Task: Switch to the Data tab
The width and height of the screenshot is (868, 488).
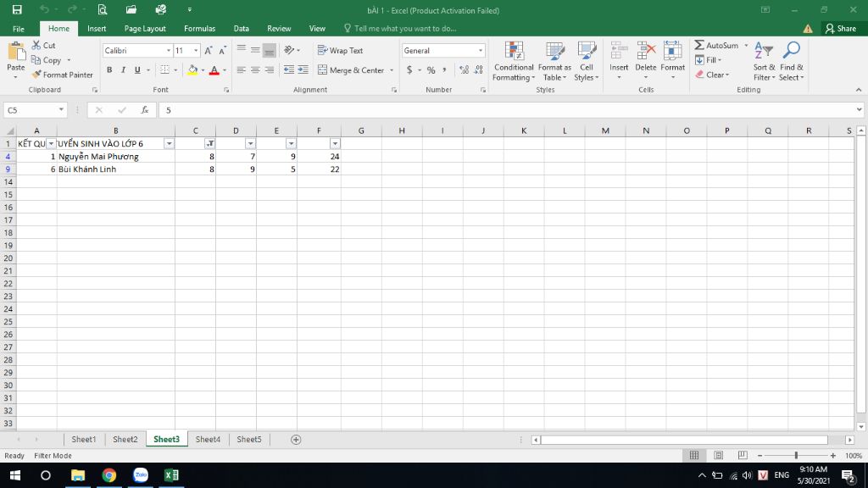Action: pos(241,29)
